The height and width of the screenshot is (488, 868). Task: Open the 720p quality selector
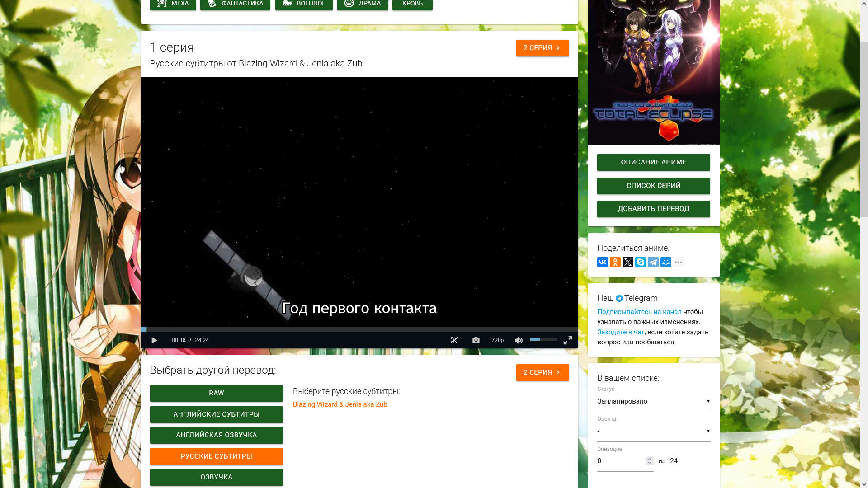(x=498, y=340)
